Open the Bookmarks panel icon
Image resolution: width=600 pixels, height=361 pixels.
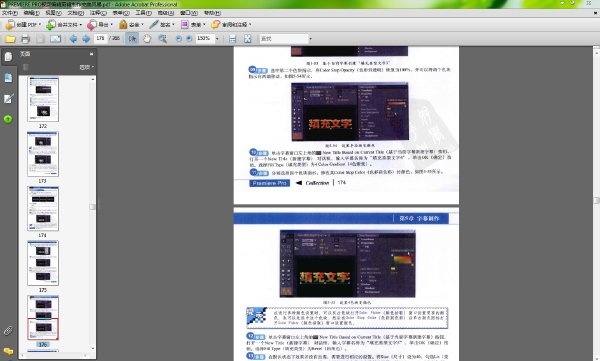(x=8, y=78)
